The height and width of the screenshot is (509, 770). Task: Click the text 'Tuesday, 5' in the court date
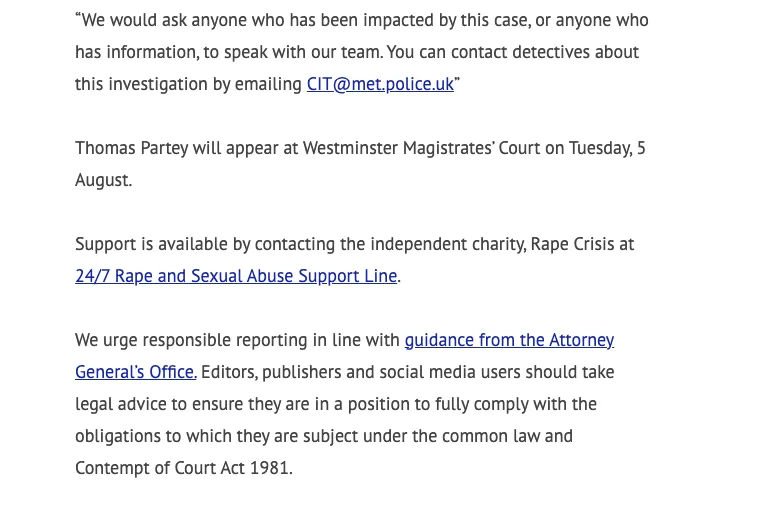[607, 148]
